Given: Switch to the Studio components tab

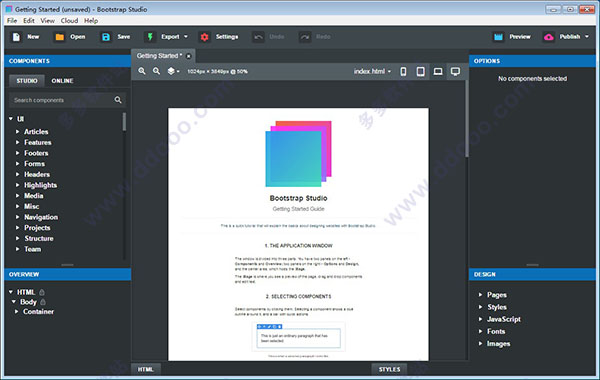Looking at the screenshot, I should pyautogui.click(x=27, y=81).
